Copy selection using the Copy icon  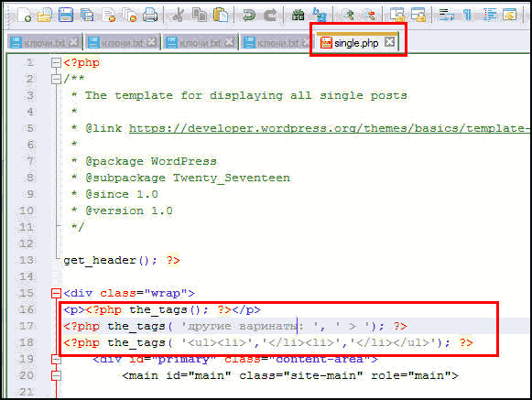click(200, 15)
